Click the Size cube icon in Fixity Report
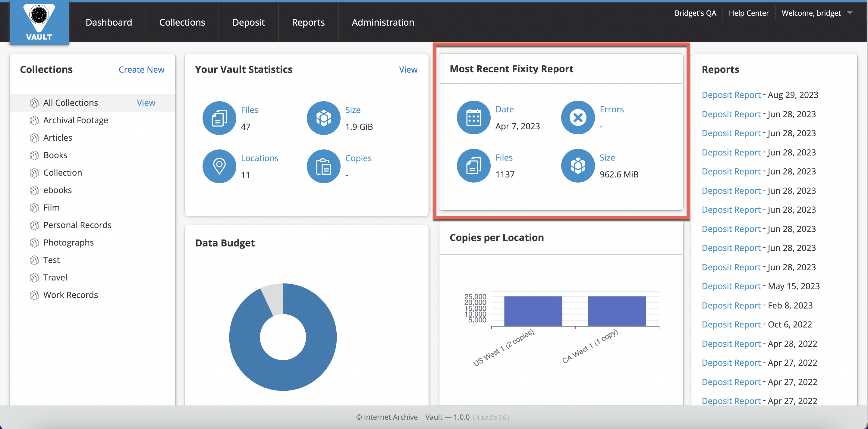The height and width of the screenshot is (429, 868). tap(577, 166)
